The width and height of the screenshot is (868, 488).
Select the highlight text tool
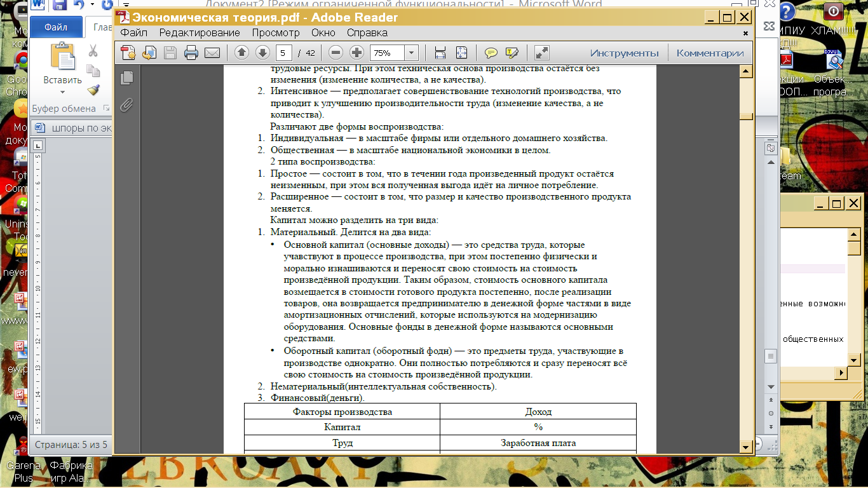click(512, 53)
